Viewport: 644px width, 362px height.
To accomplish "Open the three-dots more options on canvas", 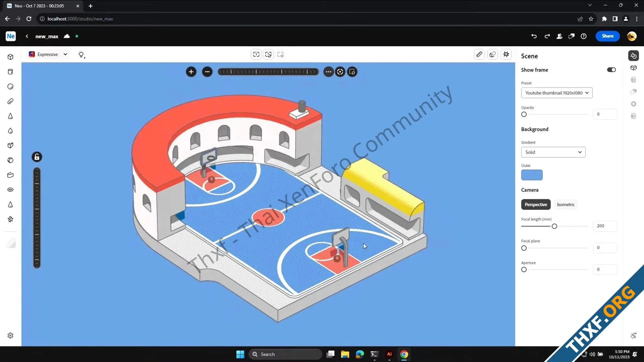I will (328, 72).
